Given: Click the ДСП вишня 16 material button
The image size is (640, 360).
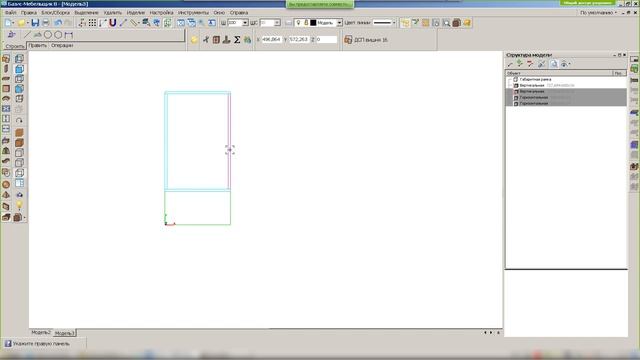Looking at the screenshot, I should click(x=366, y=40).
